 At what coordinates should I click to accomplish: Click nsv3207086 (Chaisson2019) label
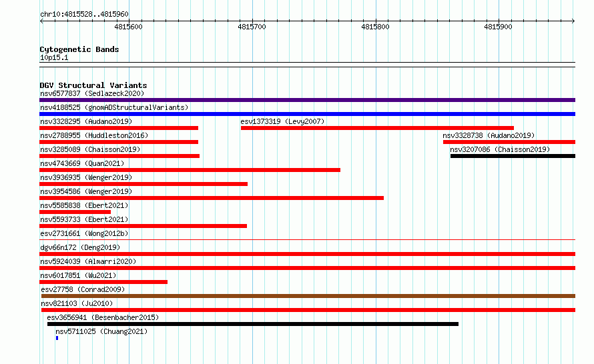(500, 149)
